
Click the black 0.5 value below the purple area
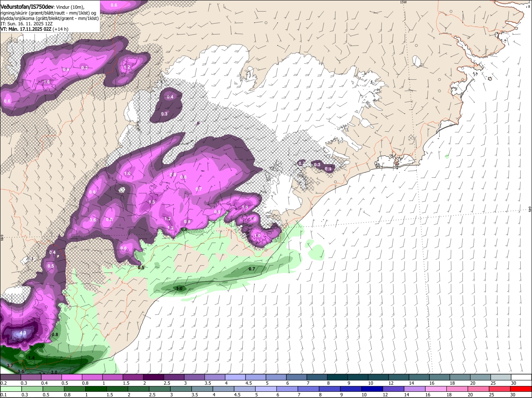pyautogui.click(x=141, y=268)
